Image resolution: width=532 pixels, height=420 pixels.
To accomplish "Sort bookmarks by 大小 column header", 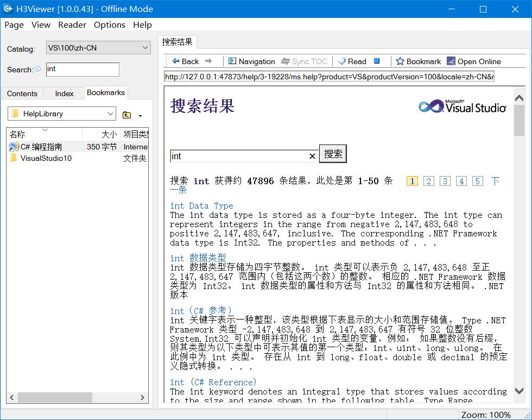I will click(101, 134).
